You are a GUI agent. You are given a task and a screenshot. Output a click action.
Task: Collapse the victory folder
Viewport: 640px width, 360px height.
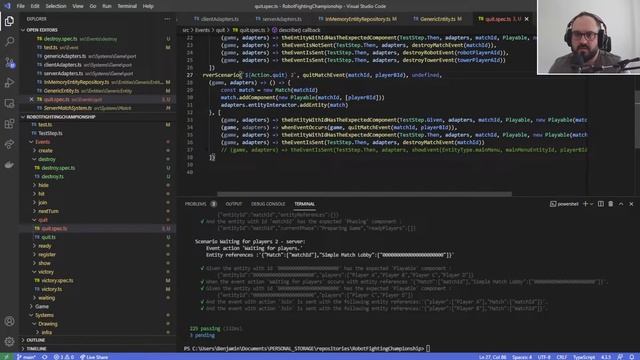(46, 272)
